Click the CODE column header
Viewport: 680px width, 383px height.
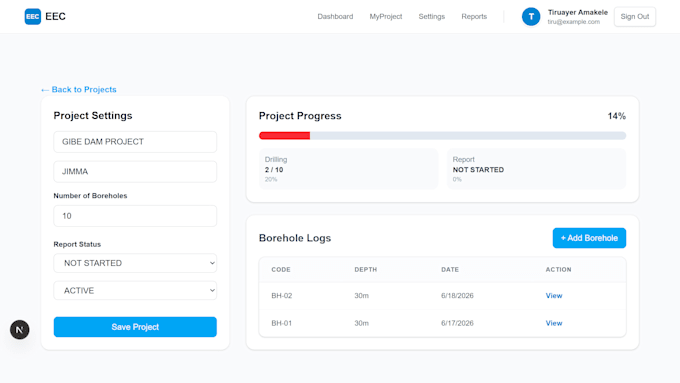[281, 269]
